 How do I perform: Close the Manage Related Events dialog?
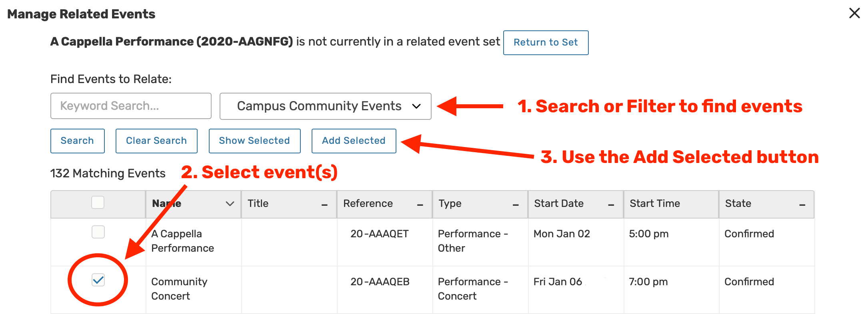click(854, 13)
